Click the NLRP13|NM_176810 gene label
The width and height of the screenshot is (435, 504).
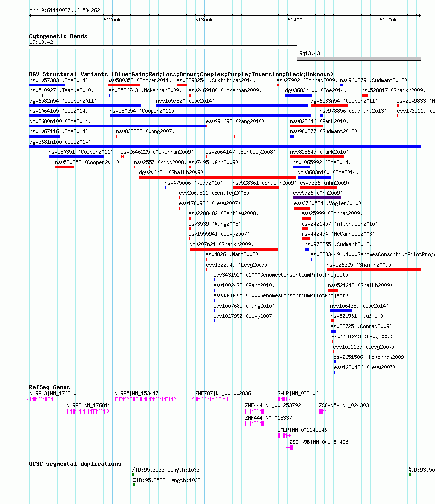coord(53,394)
